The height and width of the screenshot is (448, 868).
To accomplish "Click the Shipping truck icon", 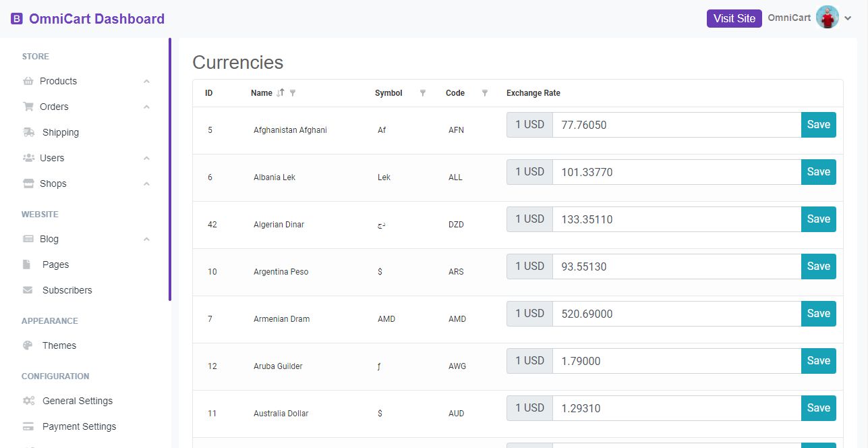I will [x=29, y=132].
